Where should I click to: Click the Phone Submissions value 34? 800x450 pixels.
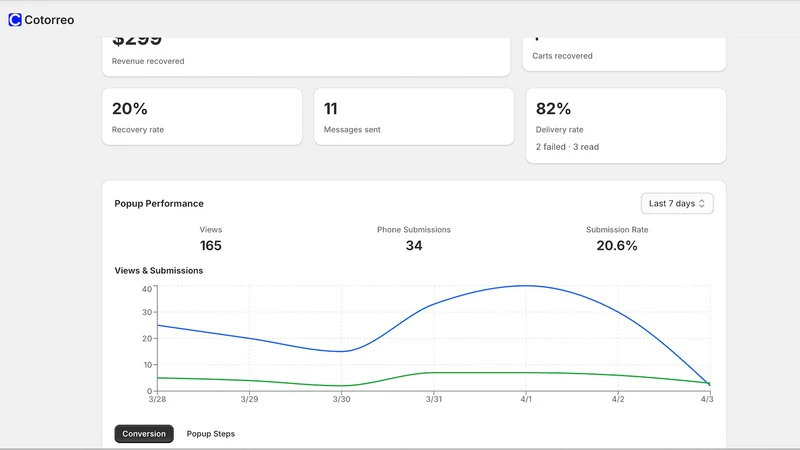[x=414, y=246]
